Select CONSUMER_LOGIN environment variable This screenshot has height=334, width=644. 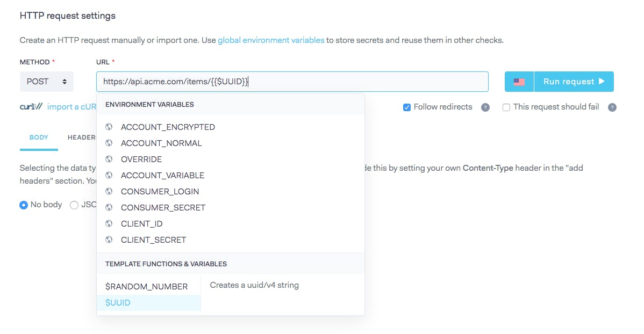pos(160,192)
